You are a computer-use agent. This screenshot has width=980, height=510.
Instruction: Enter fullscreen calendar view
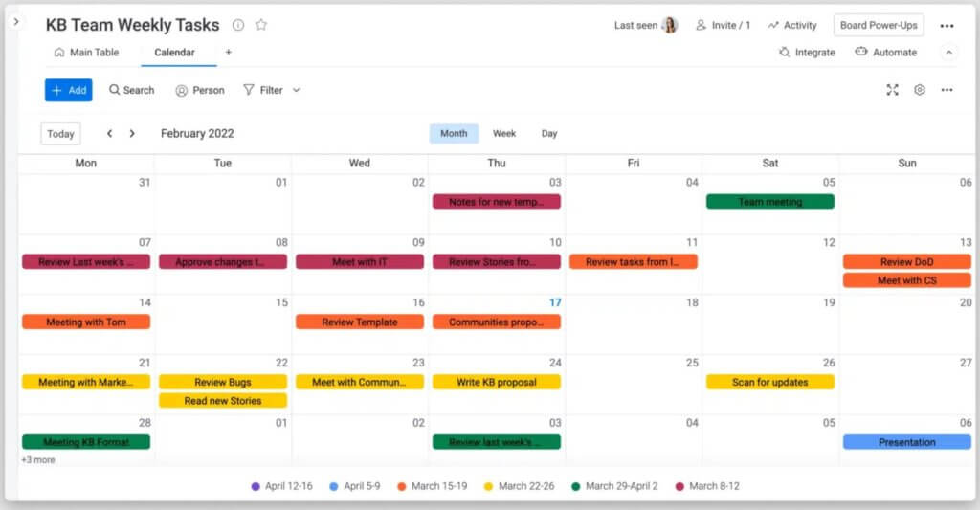click(893, 90)
